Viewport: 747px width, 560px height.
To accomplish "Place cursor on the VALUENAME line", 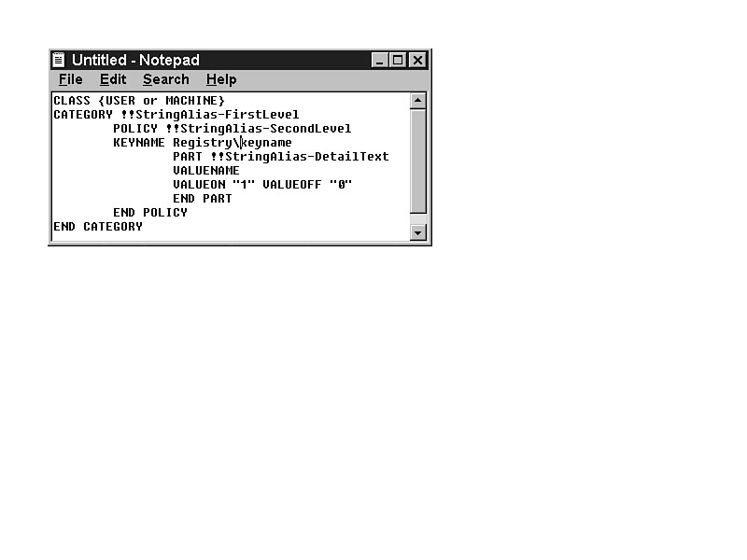I will pos(205,171).
